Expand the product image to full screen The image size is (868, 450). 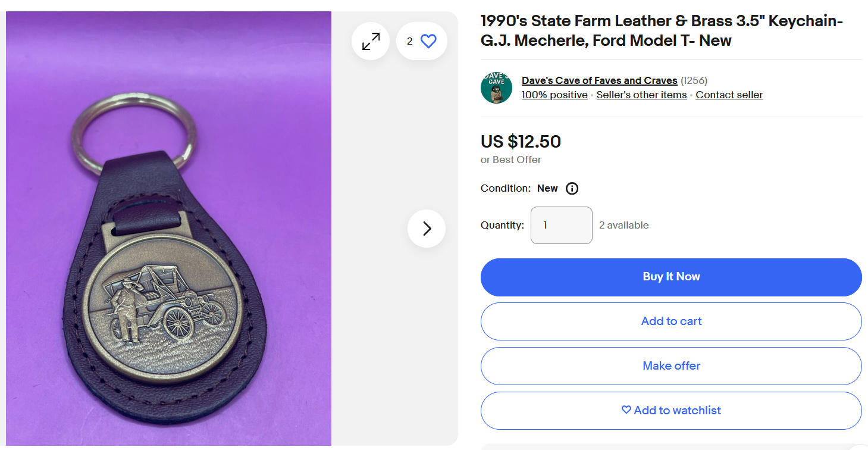(371, 42)
